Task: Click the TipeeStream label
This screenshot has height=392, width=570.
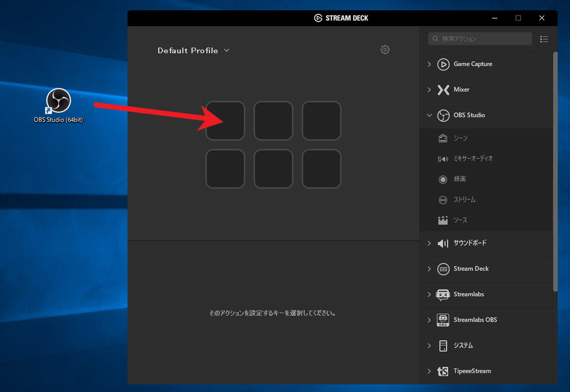Action: [x=472, y=371]
